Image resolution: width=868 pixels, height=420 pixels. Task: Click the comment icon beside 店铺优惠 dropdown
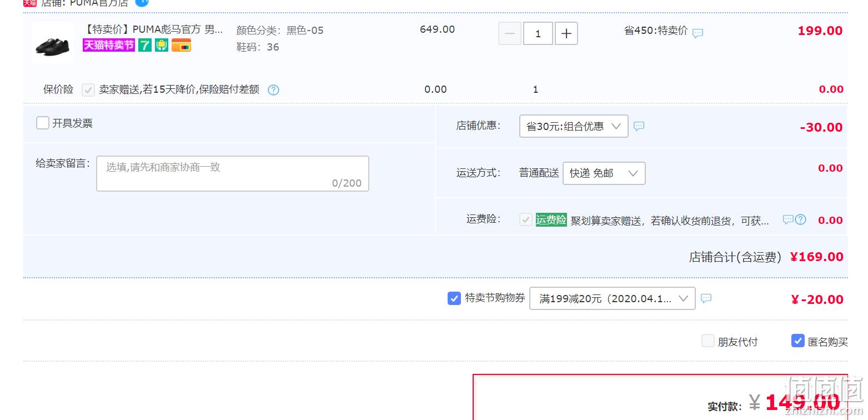[x=639, y=126]
